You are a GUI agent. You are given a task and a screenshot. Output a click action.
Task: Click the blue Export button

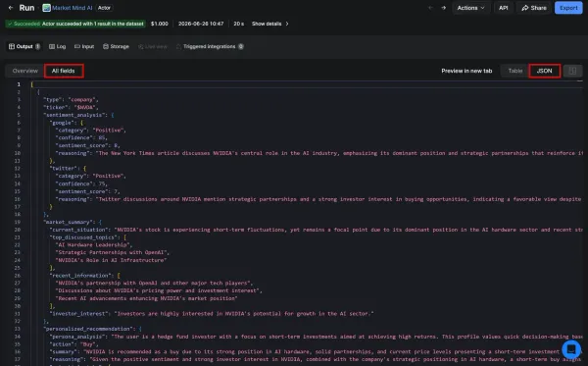pyautogui.click(x=568, y=8)
